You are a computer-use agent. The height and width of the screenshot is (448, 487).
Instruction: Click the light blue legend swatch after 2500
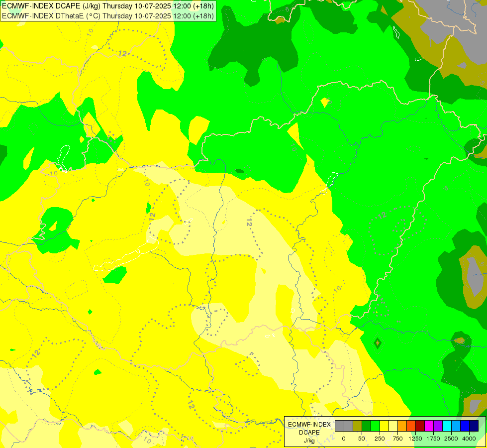[456, 426]
